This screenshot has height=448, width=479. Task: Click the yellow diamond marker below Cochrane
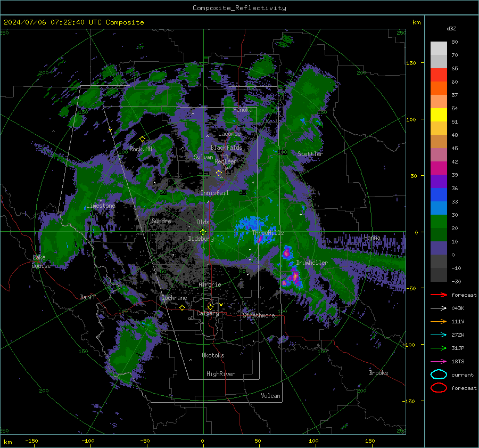point(183,307)
